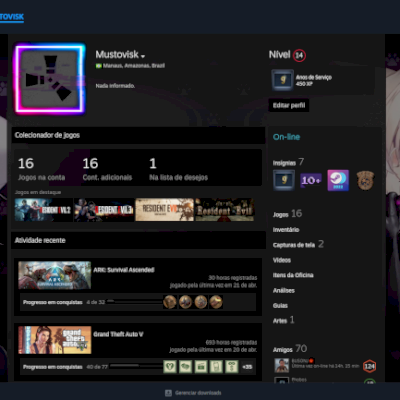The width and height of the screenshot is (400, 400).
Task: Open the Itens da Oficina sidebar link
Action: coord(293,275)
